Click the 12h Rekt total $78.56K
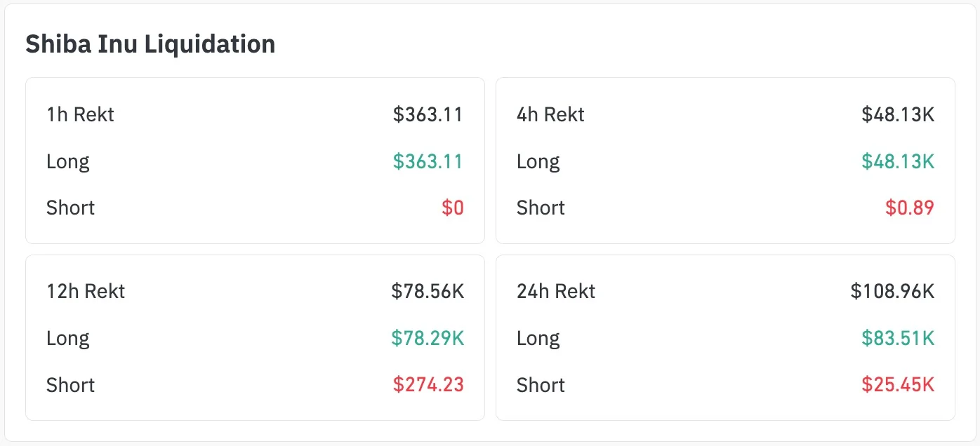The width and height of the screenshot is (980, 446). click(x=428, y=291)
